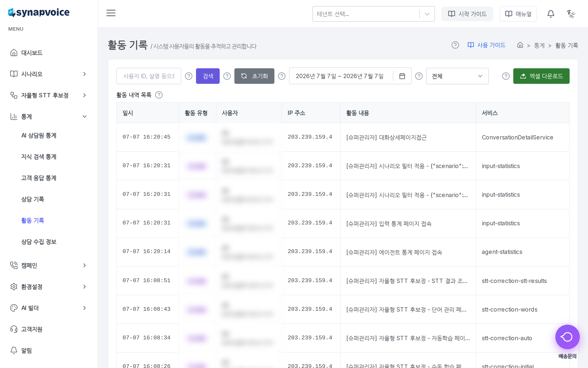Open 알림 in sidebar
This screenshot has height=368, width=588.
(49, 350)
